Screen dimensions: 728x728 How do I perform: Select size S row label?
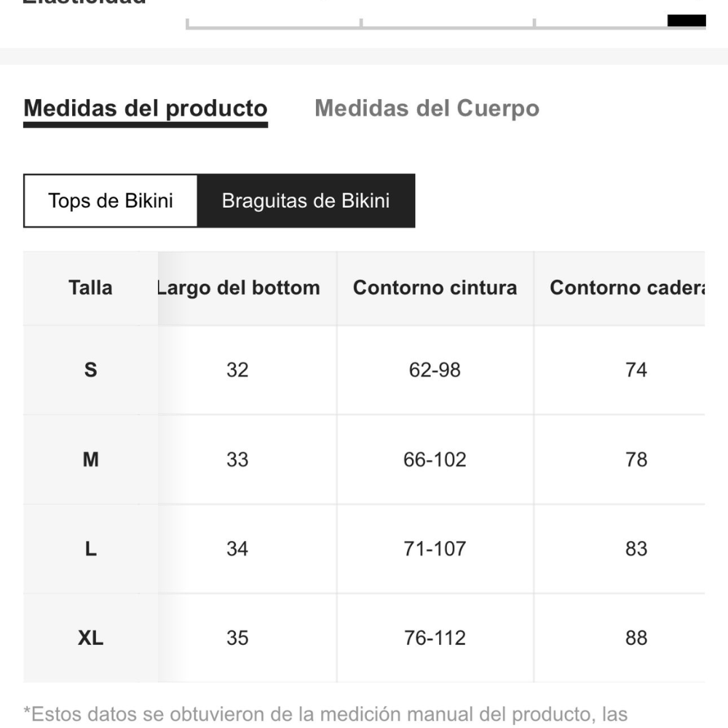(90, 370)
